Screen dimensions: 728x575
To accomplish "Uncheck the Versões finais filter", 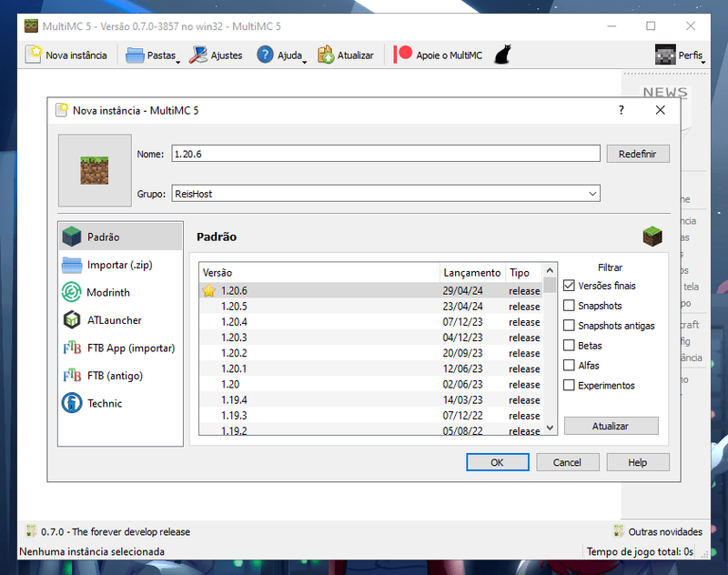I will (569, 286).
